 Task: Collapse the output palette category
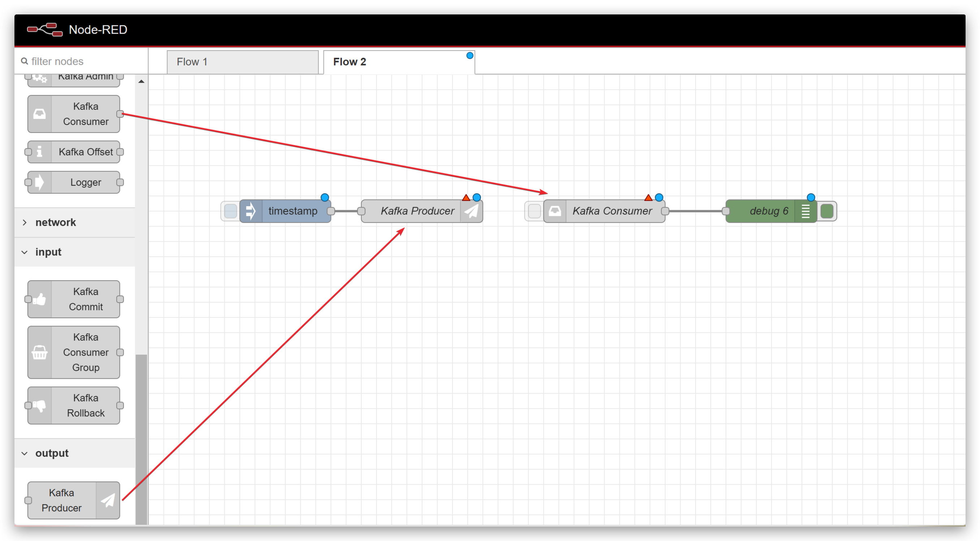75,453
